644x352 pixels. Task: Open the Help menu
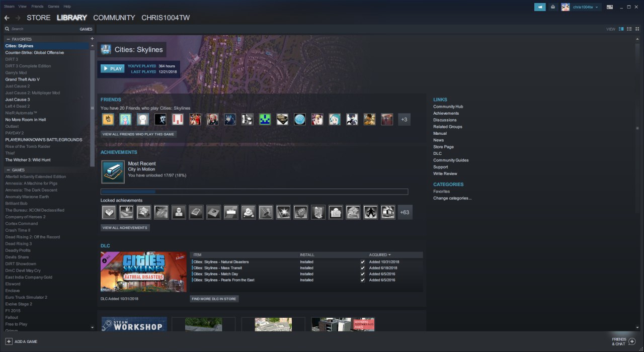(67, 7)
